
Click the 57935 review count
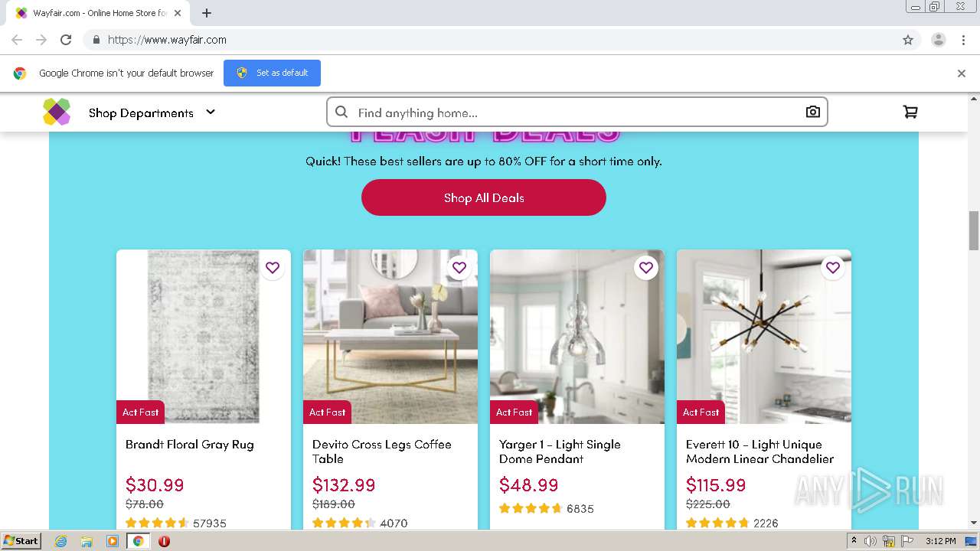tap(210, 523)
